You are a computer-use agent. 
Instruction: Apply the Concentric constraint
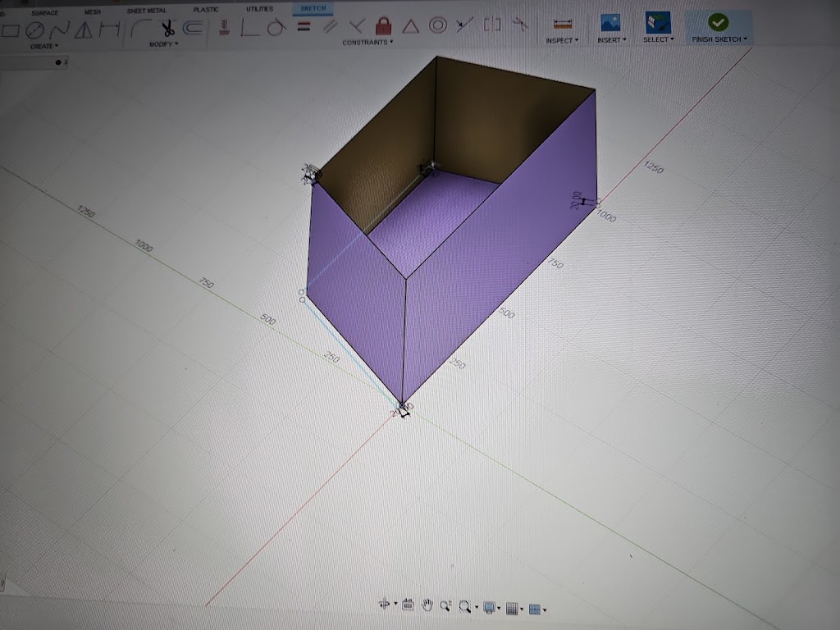(438, 25)
